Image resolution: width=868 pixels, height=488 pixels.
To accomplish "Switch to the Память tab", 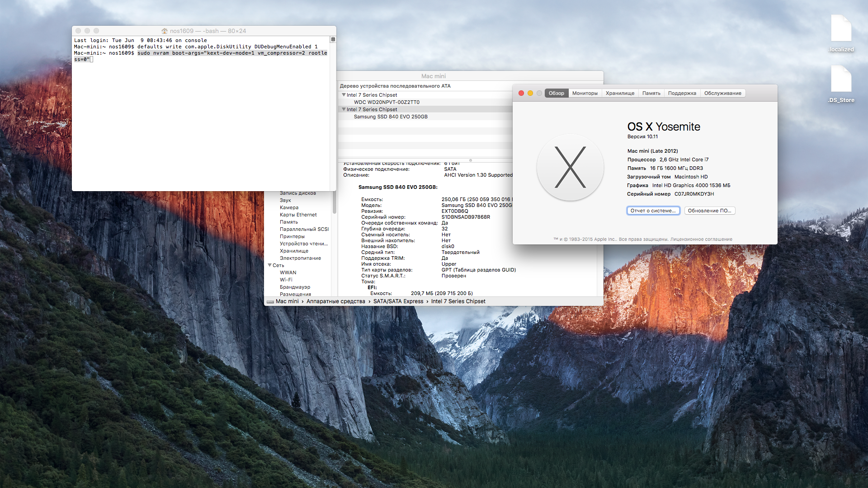I will point(651,93).
